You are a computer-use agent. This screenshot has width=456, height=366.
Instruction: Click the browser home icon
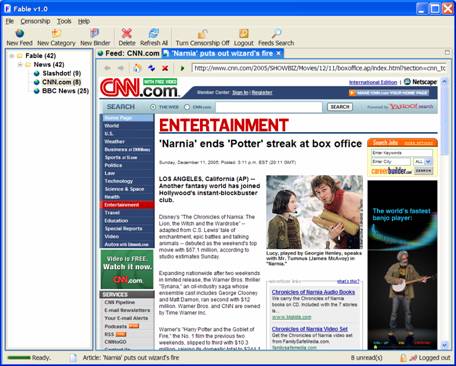tap(137, 68)
